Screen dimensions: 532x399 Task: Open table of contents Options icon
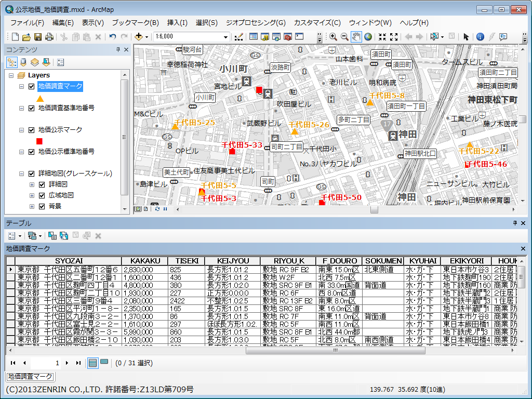tap(61, 62)
